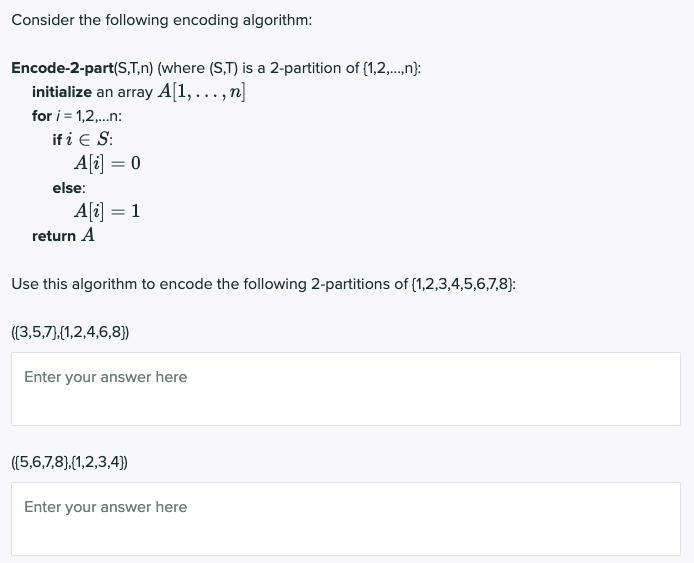Click 'Use this algorithm to encode' instruction text

(112, 284)
